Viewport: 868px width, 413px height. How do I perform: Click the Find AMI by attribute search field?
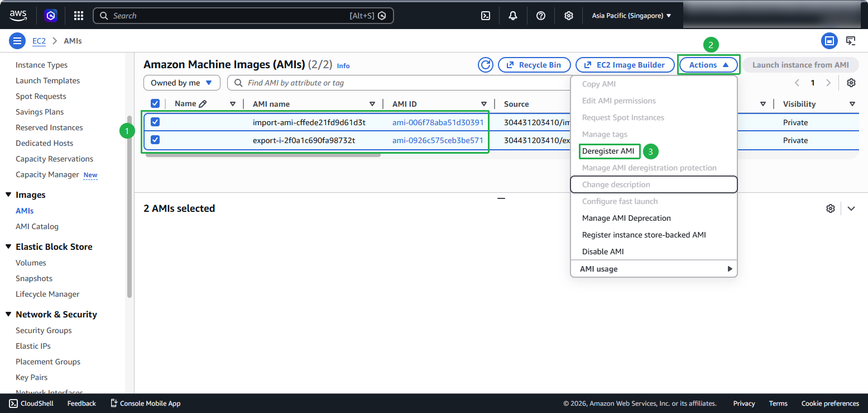pos(399,83)
